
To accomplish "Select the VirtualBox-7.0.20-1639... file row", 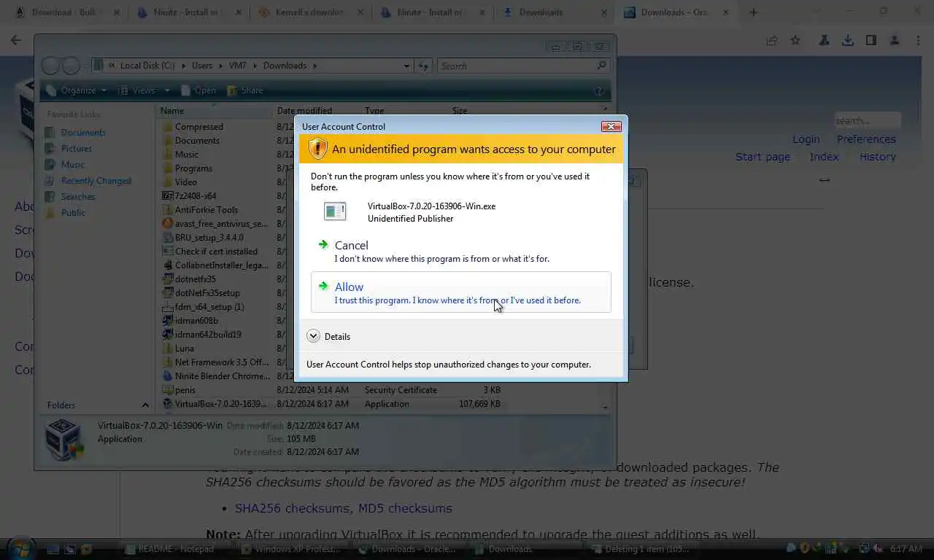I will click(332, 404).
